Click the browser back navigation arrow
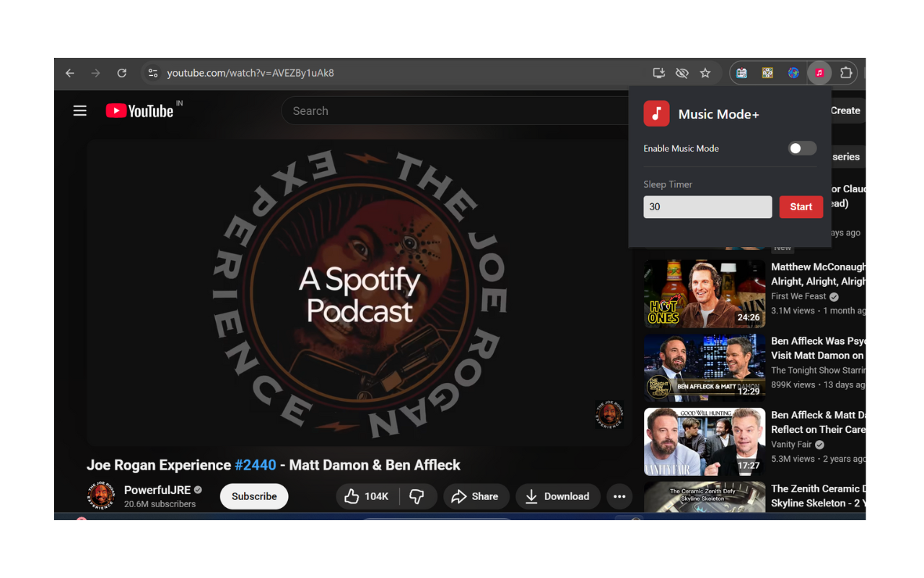The height and width of the screenshot is (578, 924). (69, 73)
